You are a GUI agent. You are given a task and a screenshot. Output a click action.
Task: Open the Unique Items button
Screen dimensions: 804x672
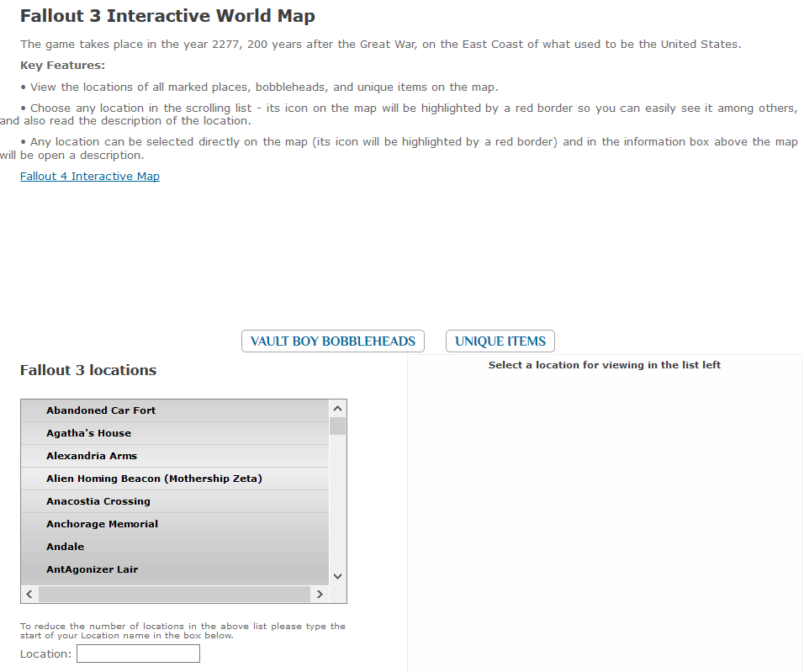pos(500,341)
